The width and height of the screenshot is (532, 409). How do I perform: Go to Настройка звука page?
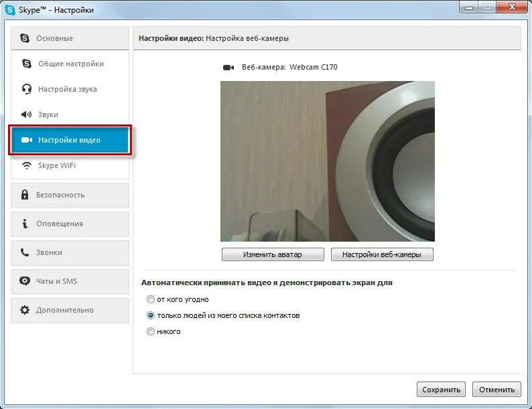click(x=70, y=89)
